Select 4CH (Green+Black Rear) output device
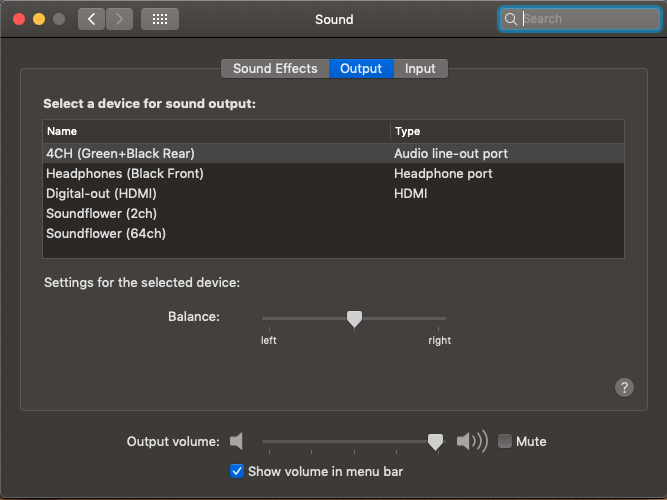Viewport: 667px width, 500px height. [x=334, y=153]
